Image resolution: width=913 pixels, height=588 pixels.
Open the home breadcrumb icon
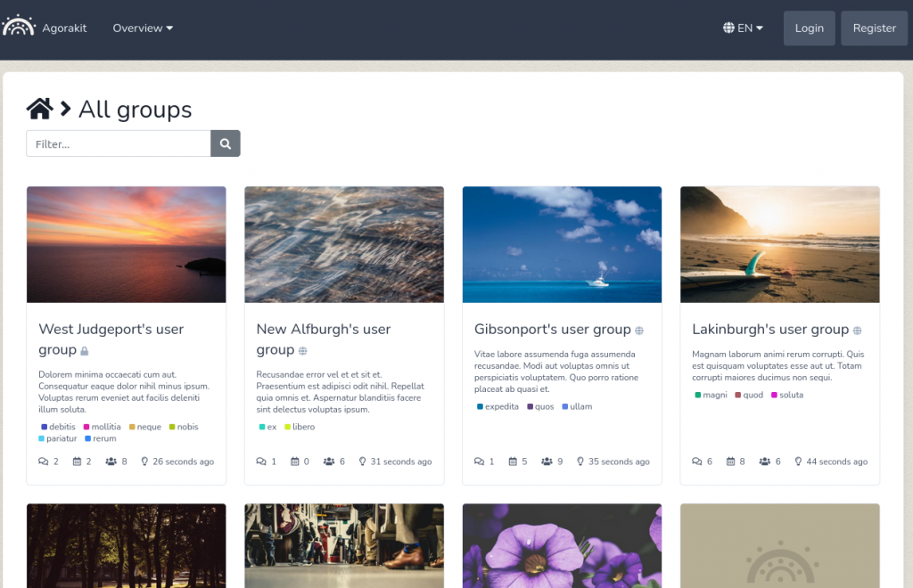(x=39, y=109)
